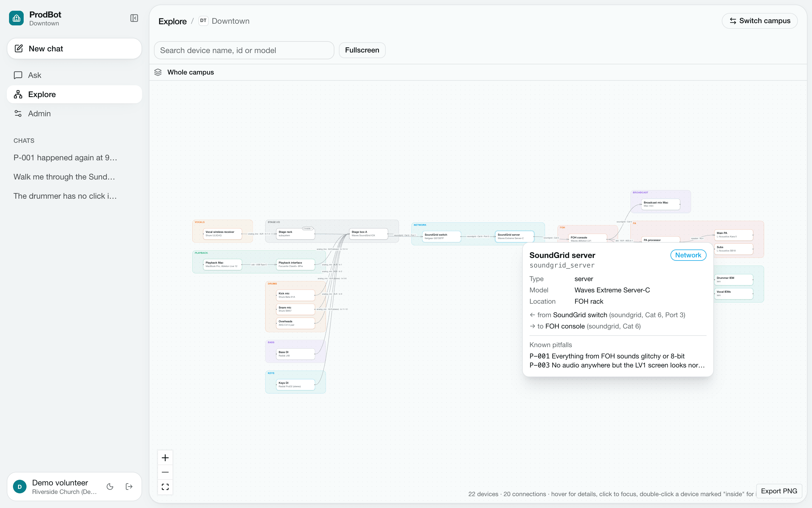This screenshot has height=508, width=812.
Task: Select the Stage rack node
Action: [295, 233]
